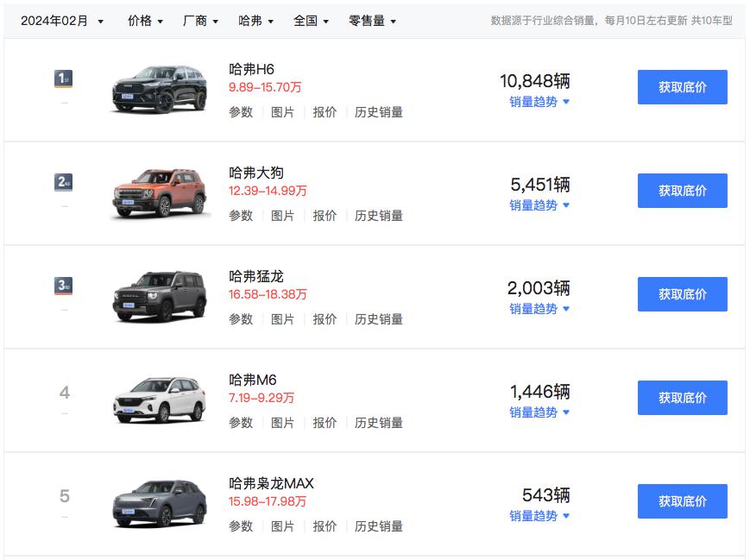The image size is (750, 560).
Task: Get lowest price for 哈弗枭龙MAX
Action: click(682, 501)
